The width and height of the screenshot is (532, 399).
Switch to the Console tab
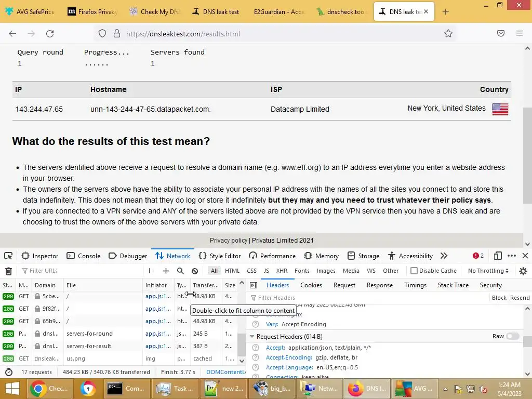[x=84, y=256]
